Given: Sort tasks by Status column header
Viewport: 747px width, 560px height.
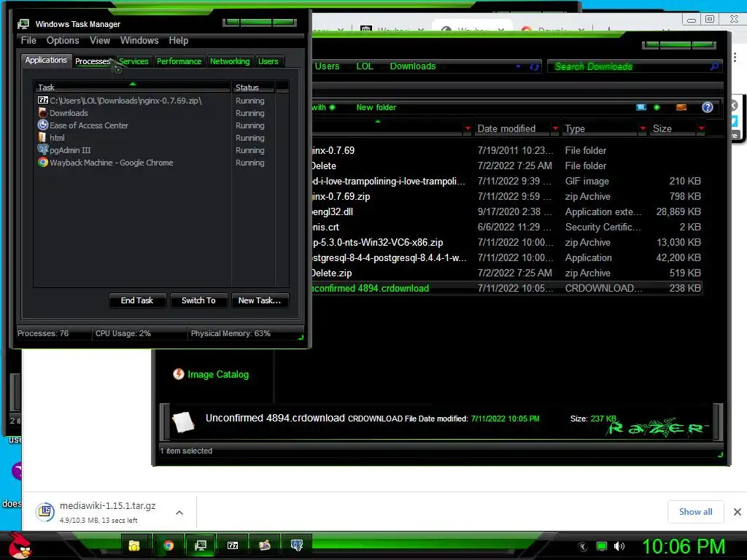Looking at the screenshot, I should (253, 87).
